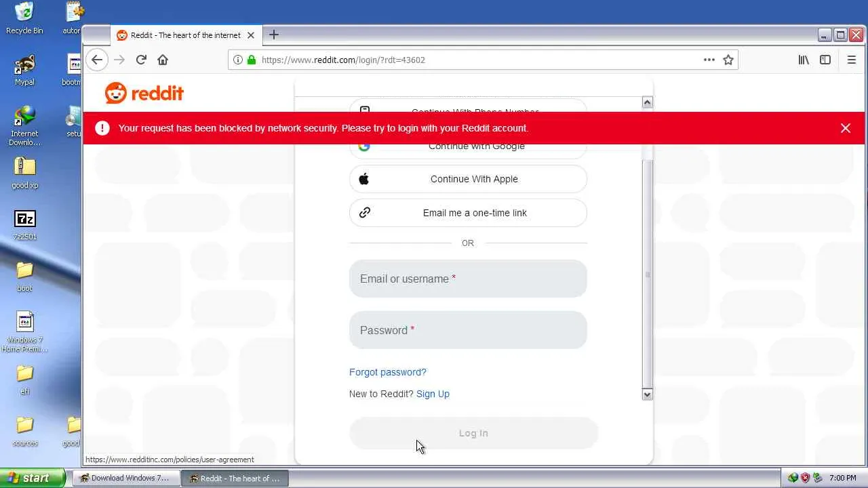Go back to the previous page

tap(97, 60)
